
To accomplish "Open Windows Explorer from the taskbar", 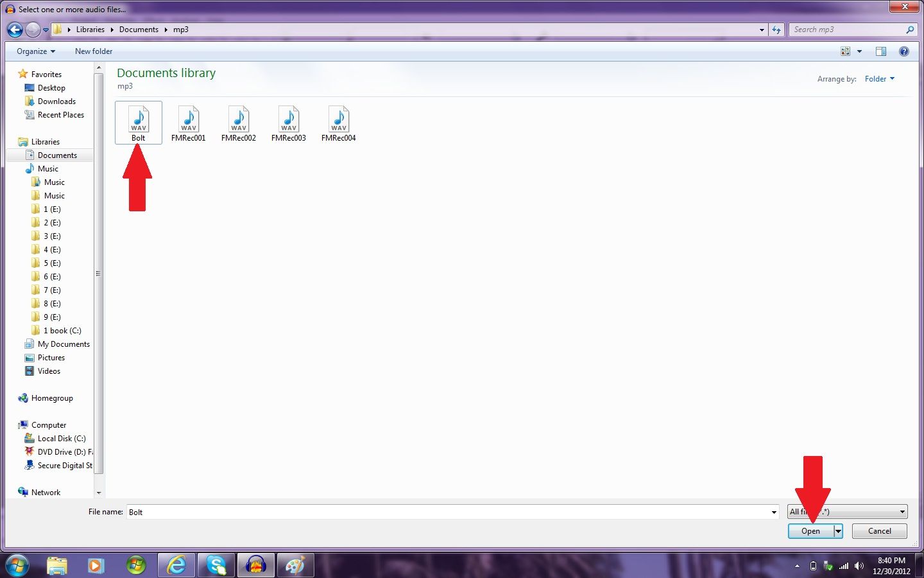I will pyautogui.click(x=56, y=565).
